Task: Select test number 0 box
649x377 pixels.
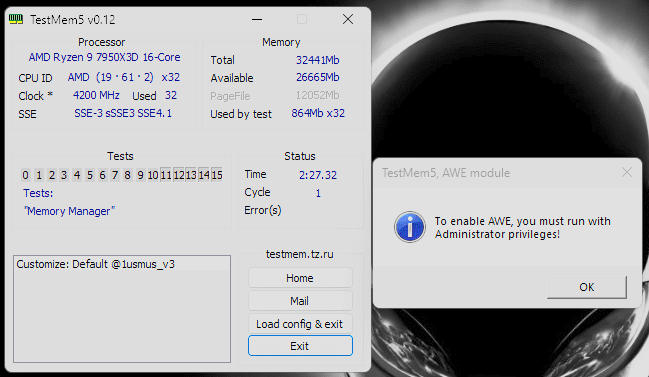Action: (26, 175)
